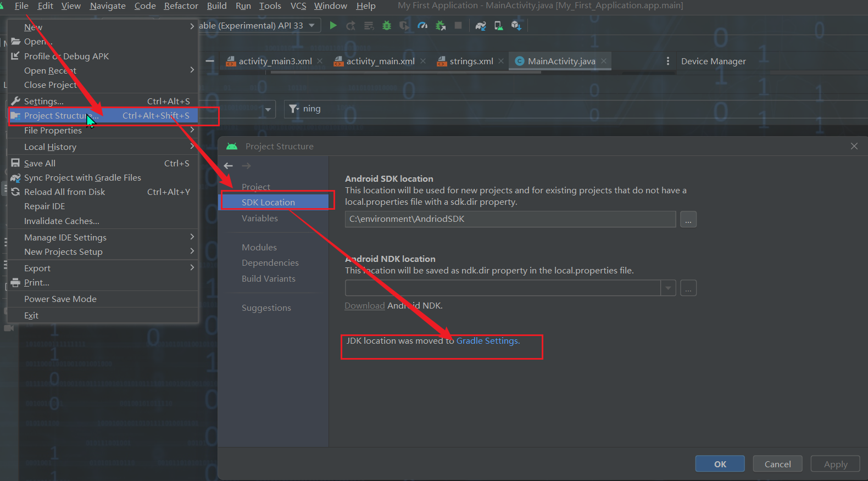Select Profile or Debug APK entry

pyautogui.click(x=102, y=56)
